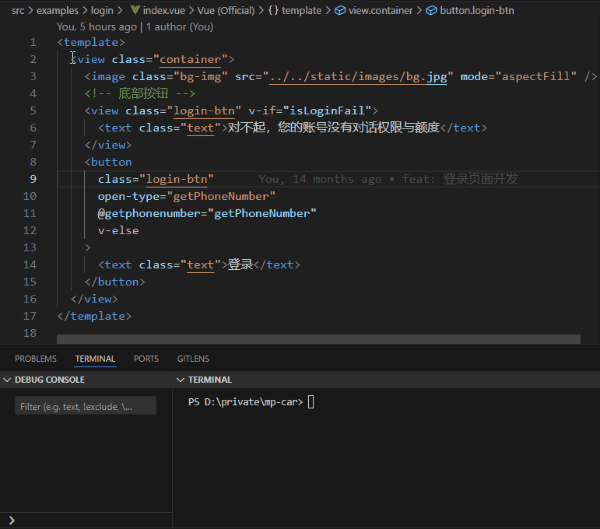Click the terminal prompt PS D:\private\mp-car>
This screenshot has width=600, height=529.
[245, 402]
